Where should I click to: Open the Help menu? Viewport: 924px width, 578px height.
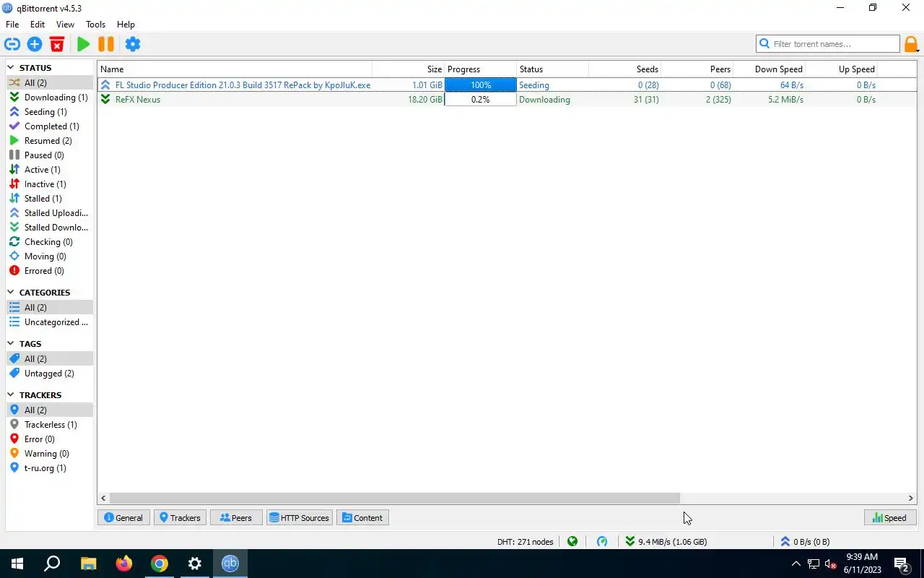(x=126, y=25)
